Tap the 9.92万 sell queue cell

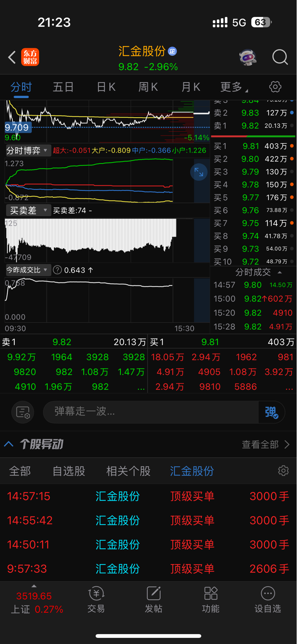tap(22, 357)
